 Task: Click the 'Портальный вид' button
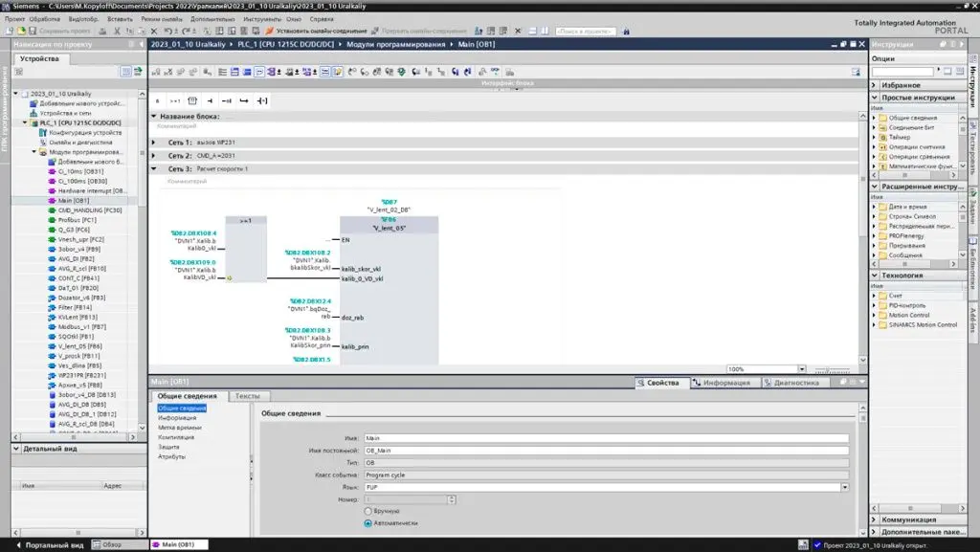click(47, 544)
